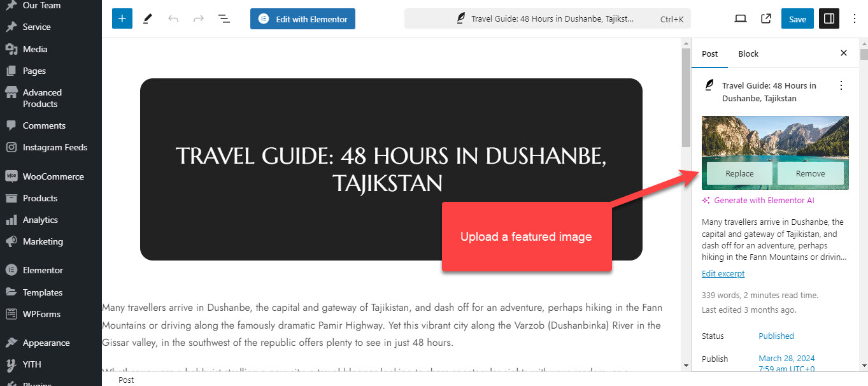Switch to the Post tab

tap(709, 54)
